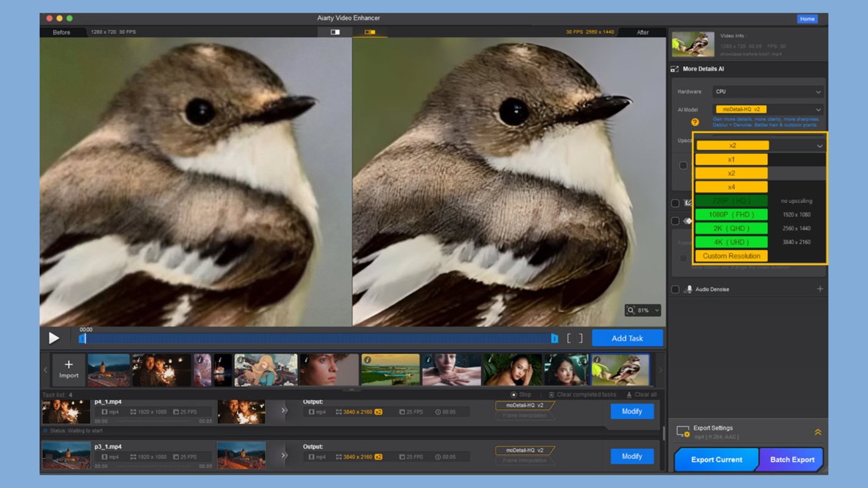The width and height of the screenshot is (868, 488).
Task: Open the AI Model moDetail-HQ v2 dropdown
Action: [767, 109]
